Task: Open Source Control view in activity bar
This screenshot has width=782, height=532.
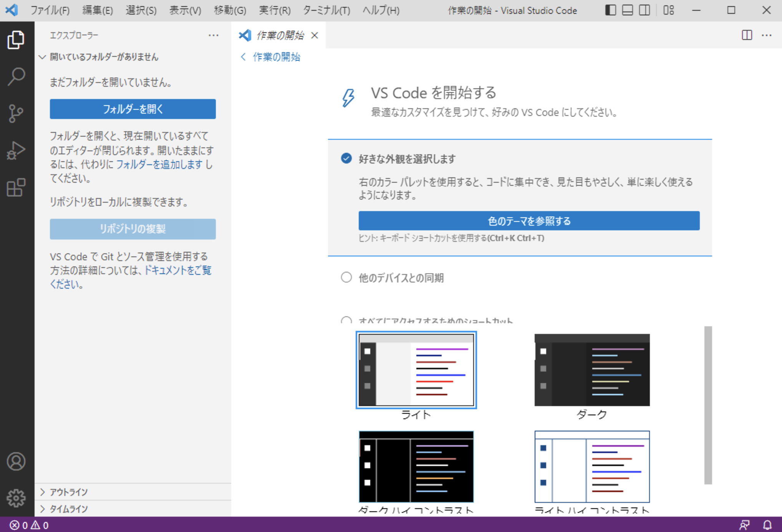Action: point(16,114)
